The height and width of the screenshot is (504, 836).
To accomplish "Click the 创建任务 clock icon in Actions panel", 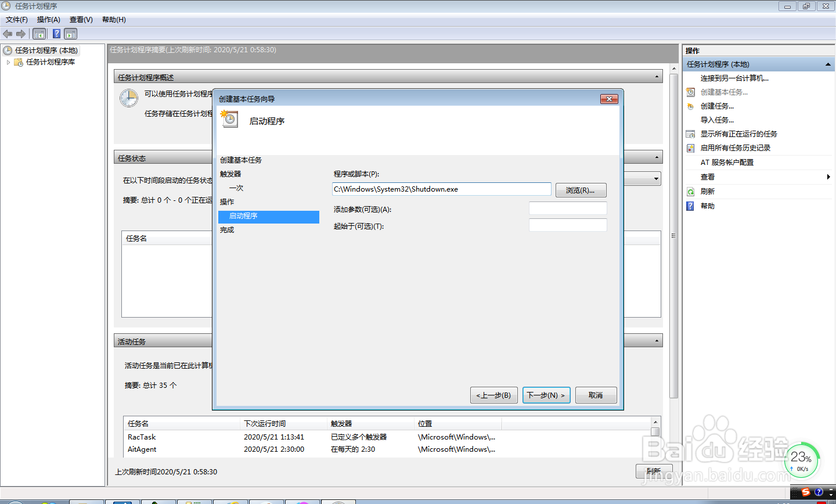I will tap(690, 106).
